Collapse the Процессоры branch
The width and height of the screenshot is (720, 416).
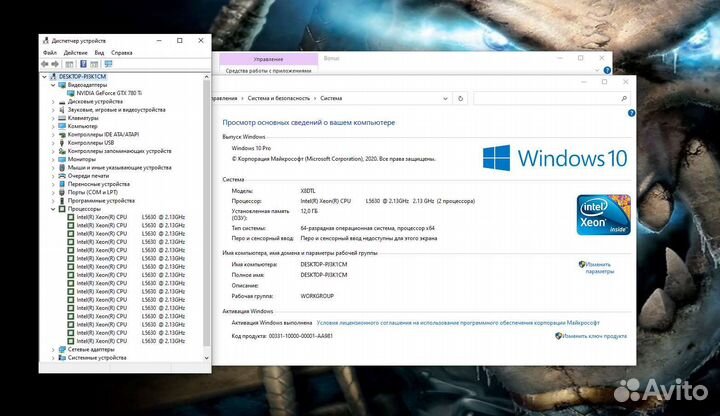pos(53,209)
